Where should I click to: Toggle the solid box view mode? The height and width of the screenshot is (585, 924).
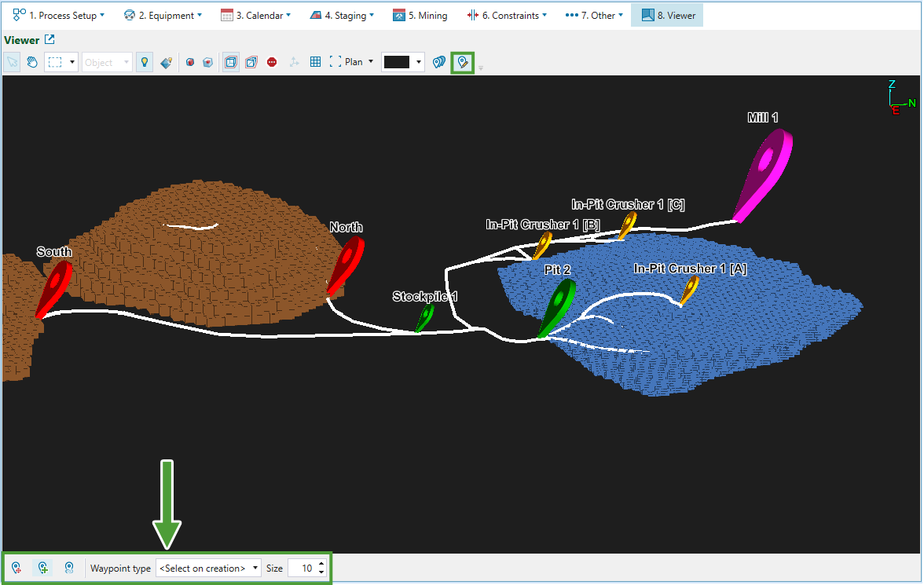pos(231,62)
